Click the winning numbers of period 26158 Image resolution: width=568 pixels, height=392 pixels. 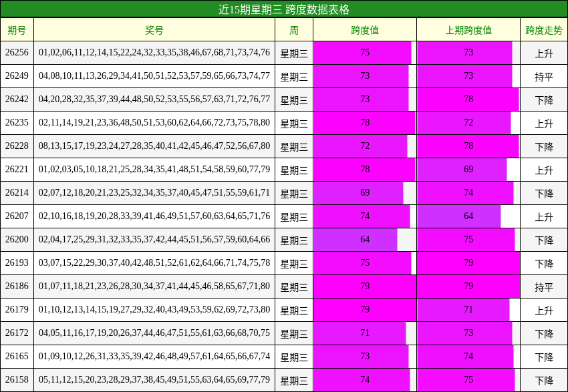[x=154, y=380]
